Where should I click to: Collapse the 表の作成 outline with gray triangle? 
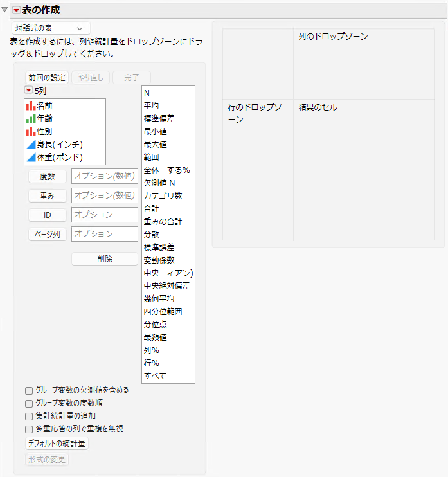[4, 10]
